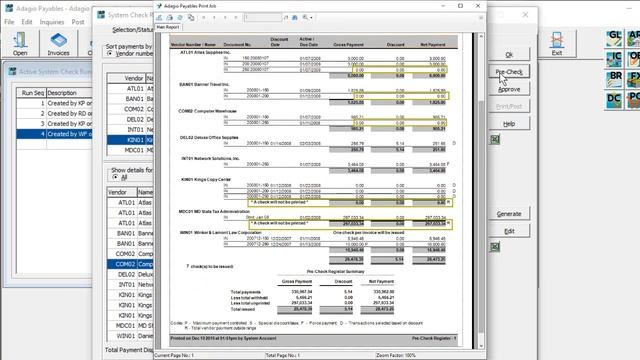
Task: Click the Go To Page icon beside page field
Action: (286, 18)
